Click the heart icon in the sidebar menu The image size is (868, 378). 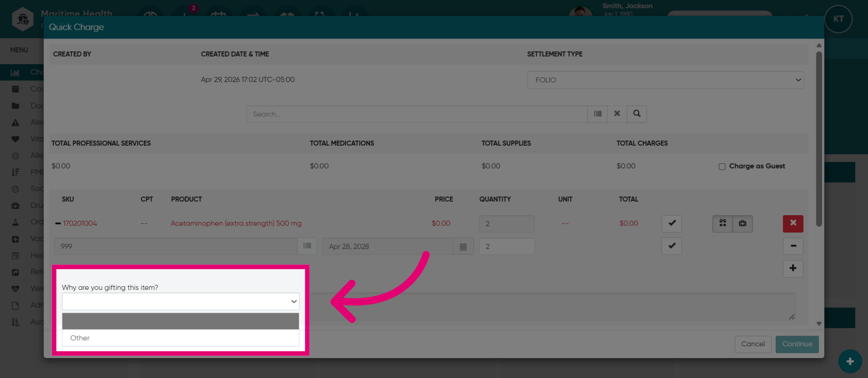click(x=15, y=139)
